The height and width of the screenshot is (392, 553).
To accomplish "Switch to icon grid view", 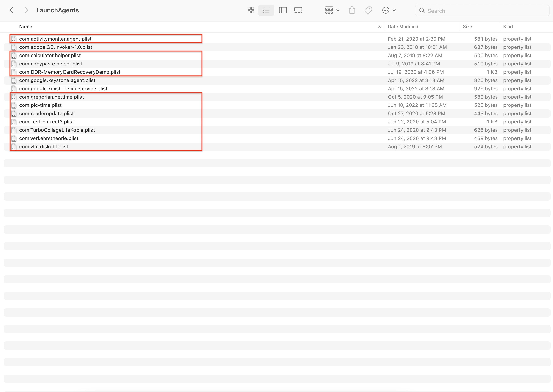I will click(x=251, y=10).
